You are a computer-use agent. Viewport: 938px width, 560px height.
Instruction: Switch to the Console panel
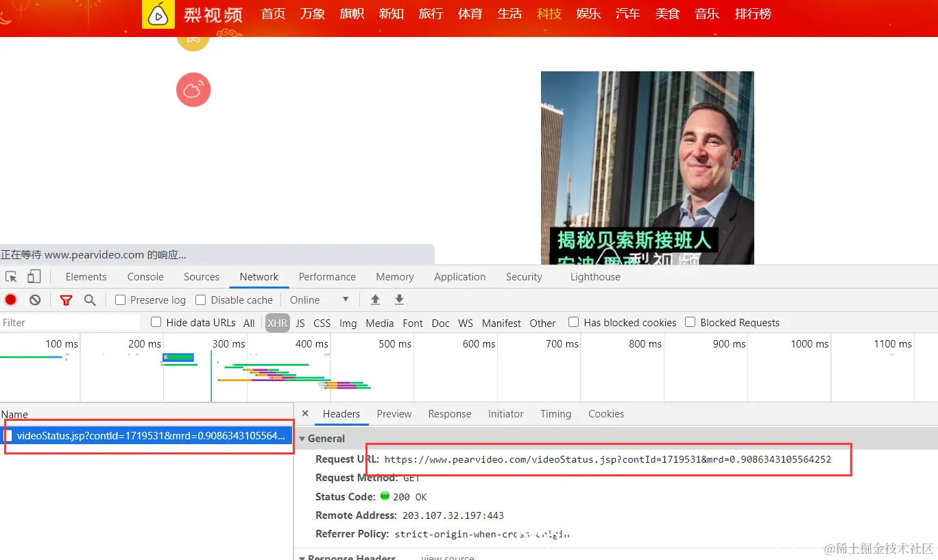click(x=145, y=276)
